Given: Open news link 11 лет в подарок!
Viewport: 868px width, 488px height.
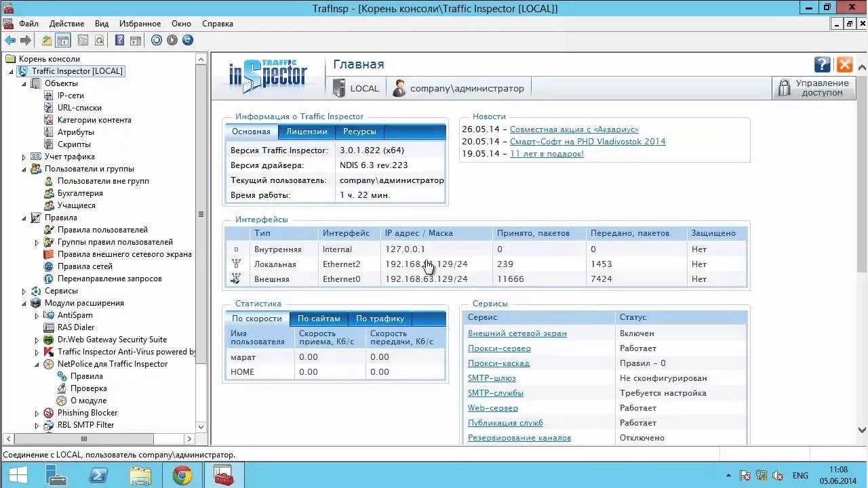Looking at the screenshot, I should (x=547, y=154).
